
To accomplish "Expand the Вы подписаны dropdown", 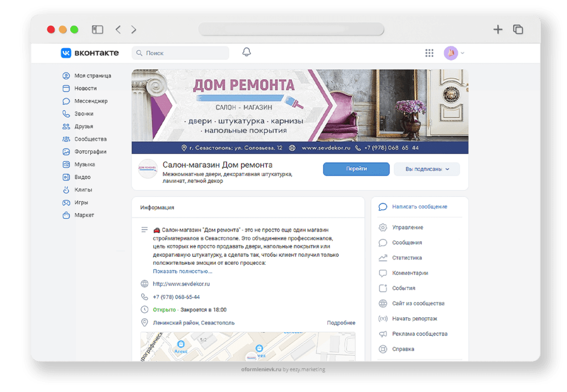I will tap(427, 169).
